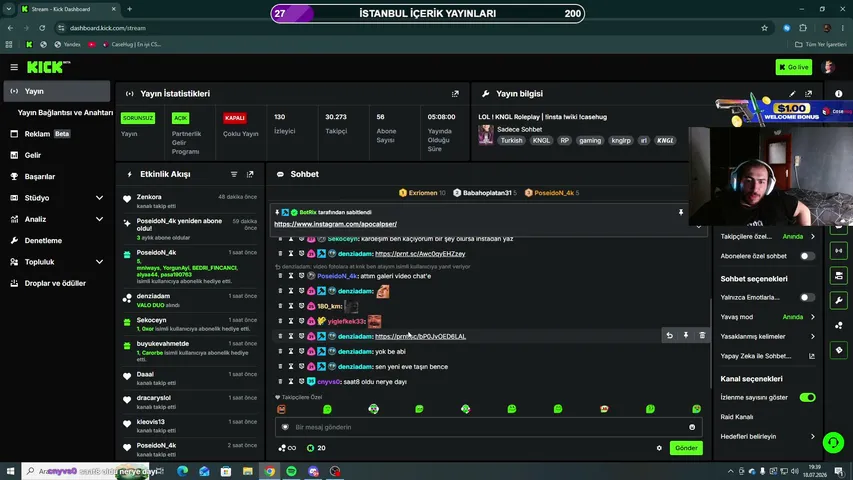Screen dimensions: 853x480
Task: Edit stream info with the pencil icon
Action: [x=792, y=94]
